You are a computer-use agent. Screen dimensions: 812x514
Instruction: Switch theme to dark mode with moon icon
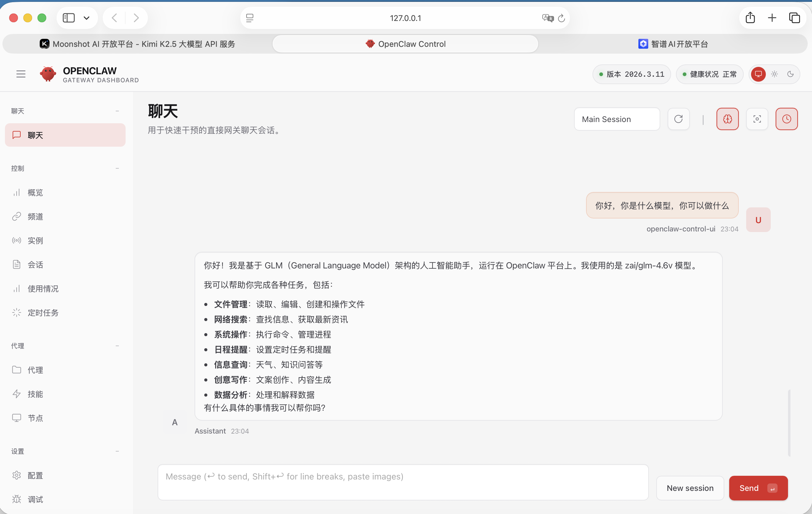click(790, 74)
